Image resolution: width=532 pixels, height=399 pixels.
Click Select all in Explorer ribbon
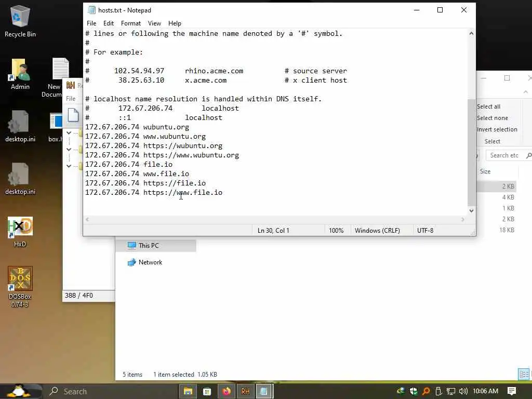pos(488,107)
